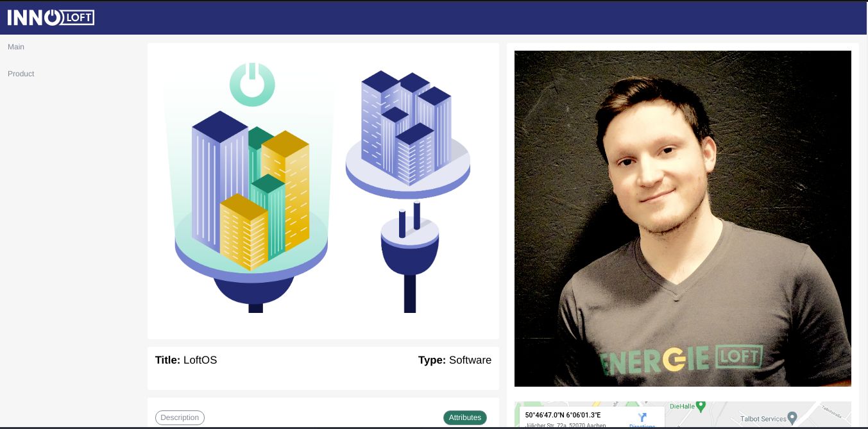Image resolution: width=868 pixels, height=429 pixels.
Task: Click the Software type label
Action: coord(470,360)
